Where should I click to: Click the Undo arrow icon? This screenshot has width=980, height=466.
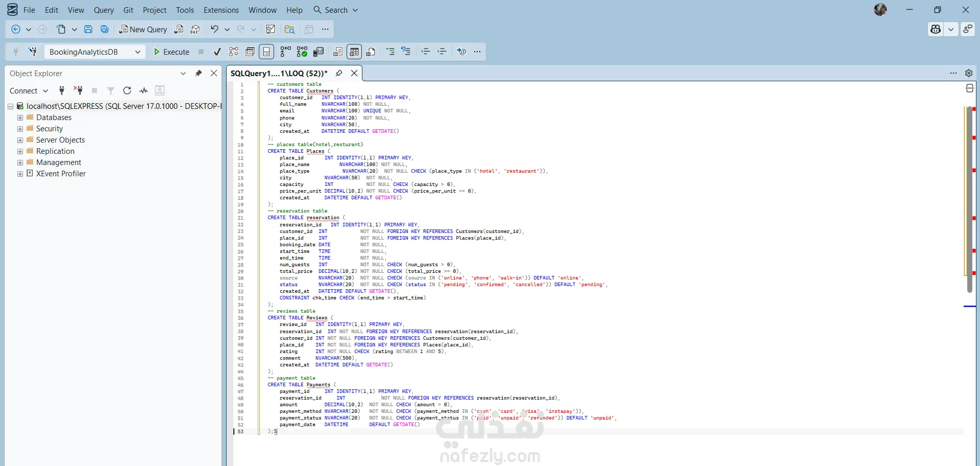pyautogui.click(x=214, y=29)
